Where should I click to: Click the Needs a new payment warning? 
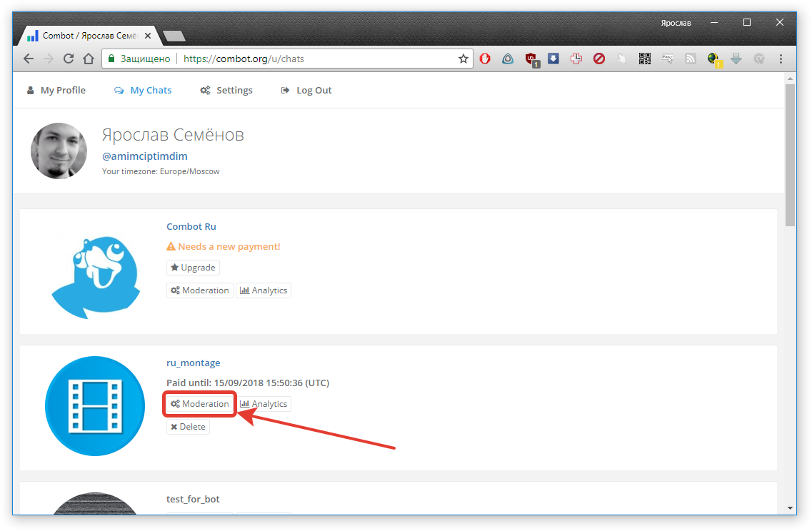[x=224, y=246]
